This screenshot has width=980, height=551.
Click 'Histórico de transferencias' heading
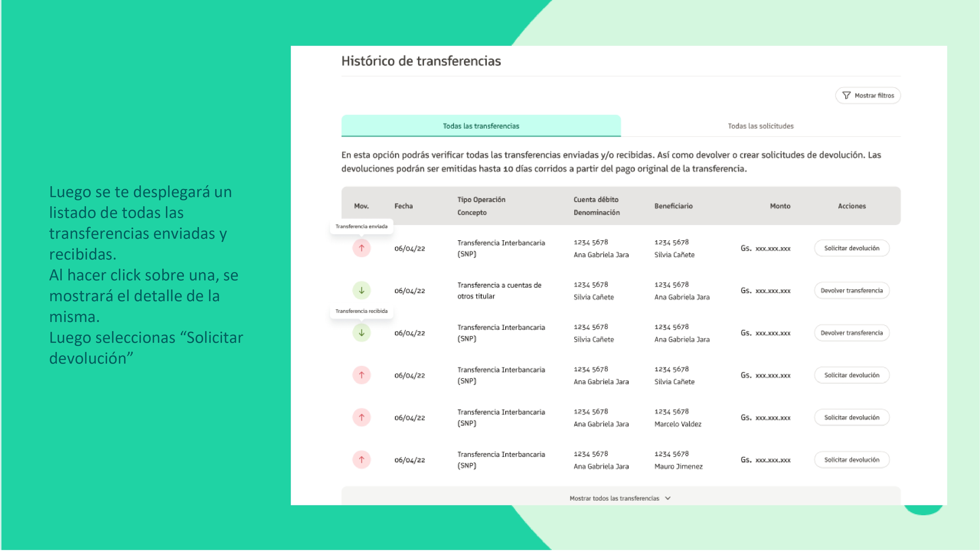(x=421, y=61)
